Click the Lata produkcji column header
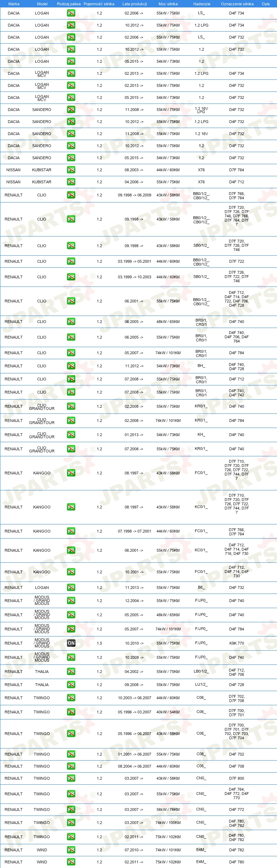Screen dimensions: 277x868 pos(135,4)
